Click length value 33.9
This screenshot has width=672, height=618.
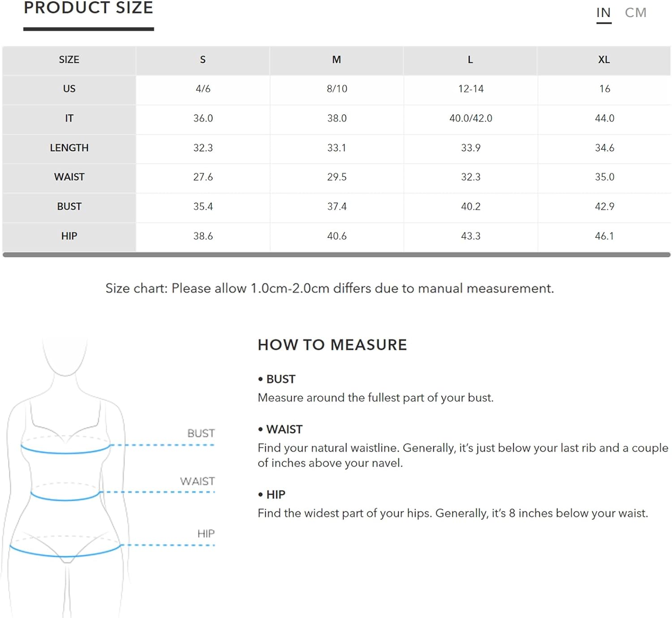471,148
